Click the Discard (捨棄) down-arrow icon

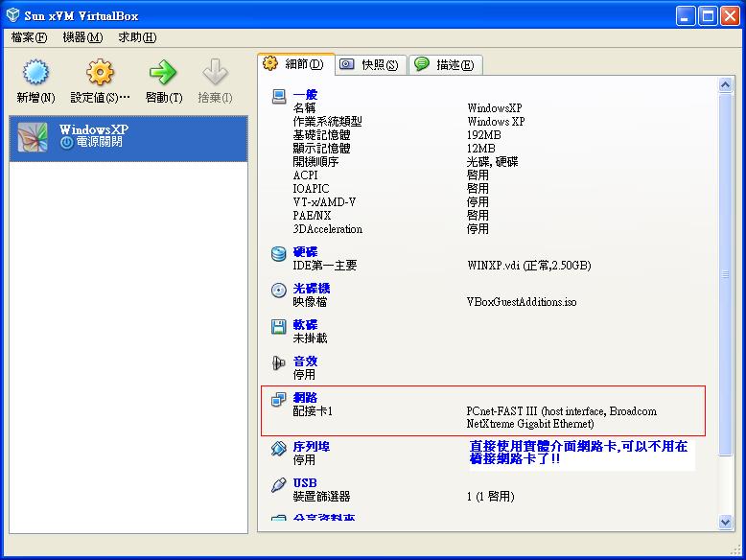[215, 72]
